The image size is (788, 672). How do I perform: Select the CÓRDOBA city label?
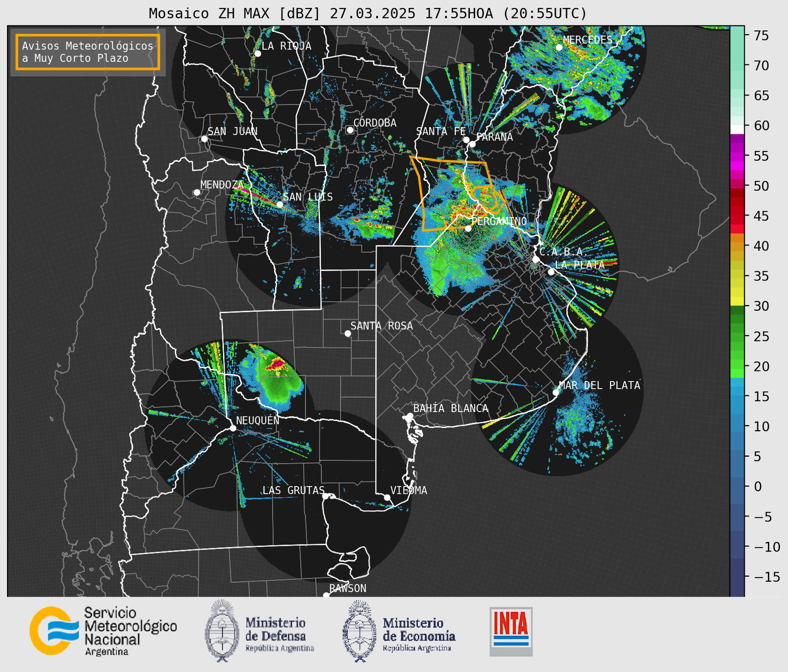coord(375,122)
